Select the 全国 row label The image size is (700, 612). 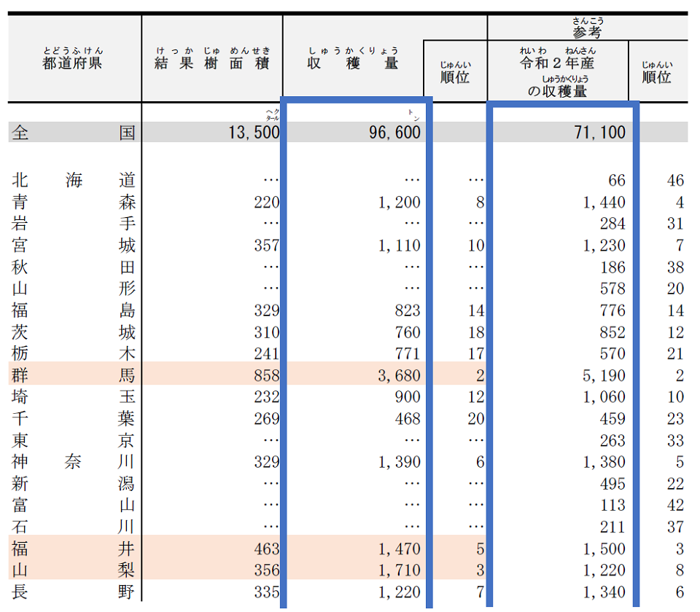[x=73, y=133]
